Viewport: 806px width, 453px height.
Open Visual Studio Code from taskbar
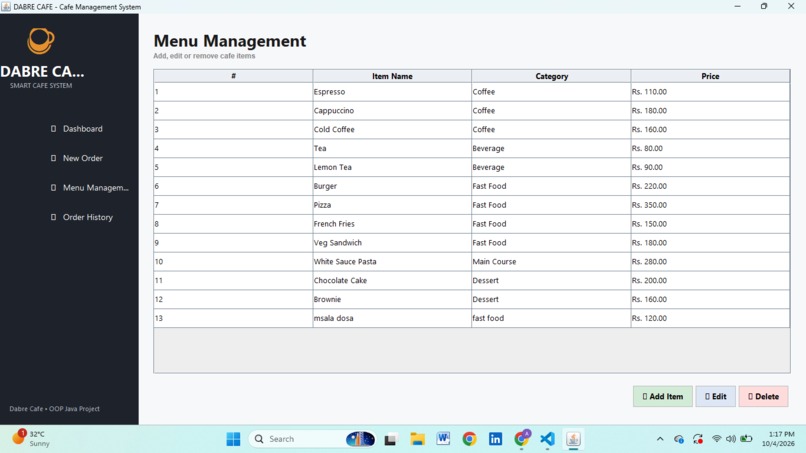[x=547, y=439]
